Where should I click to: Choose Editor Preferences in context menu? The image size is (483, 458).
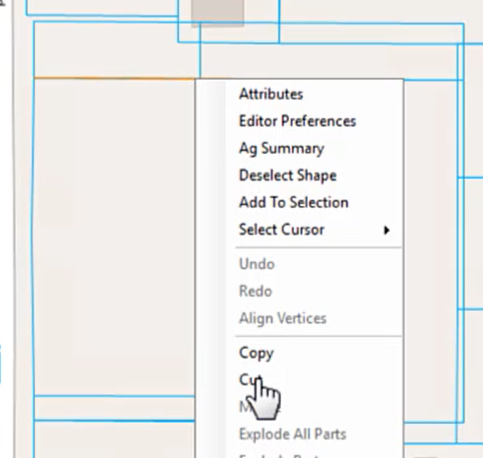(297, 121)
